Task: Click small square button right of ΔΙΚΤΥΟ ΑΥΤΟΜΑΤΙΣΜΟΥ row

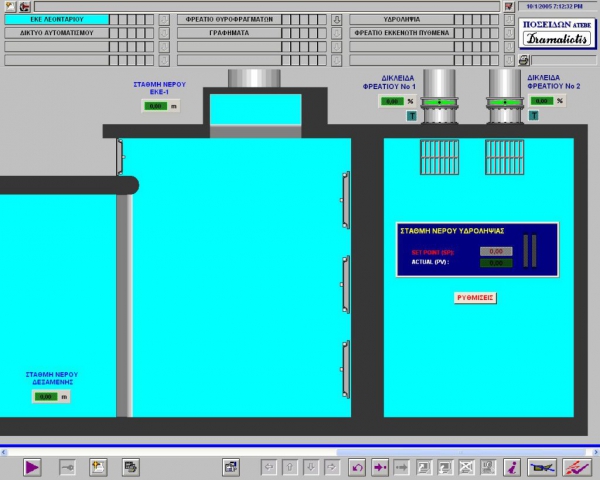Action: pos(164,33)
